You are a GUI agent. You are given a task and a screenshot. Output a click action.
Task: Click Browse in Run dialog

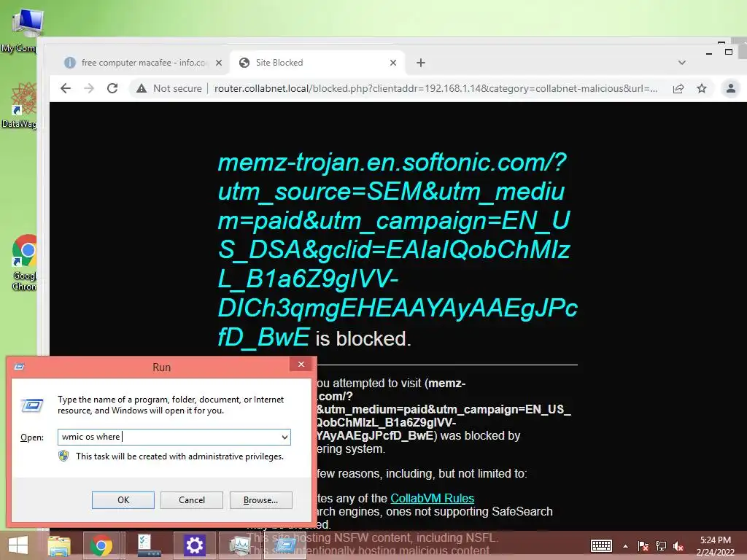click(x=260, y=500)
